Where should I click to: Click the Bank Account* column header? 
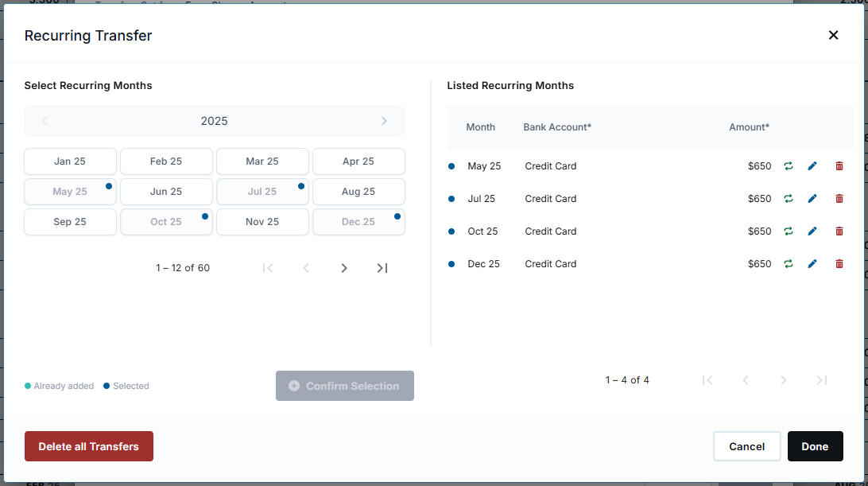coord(557,127)
